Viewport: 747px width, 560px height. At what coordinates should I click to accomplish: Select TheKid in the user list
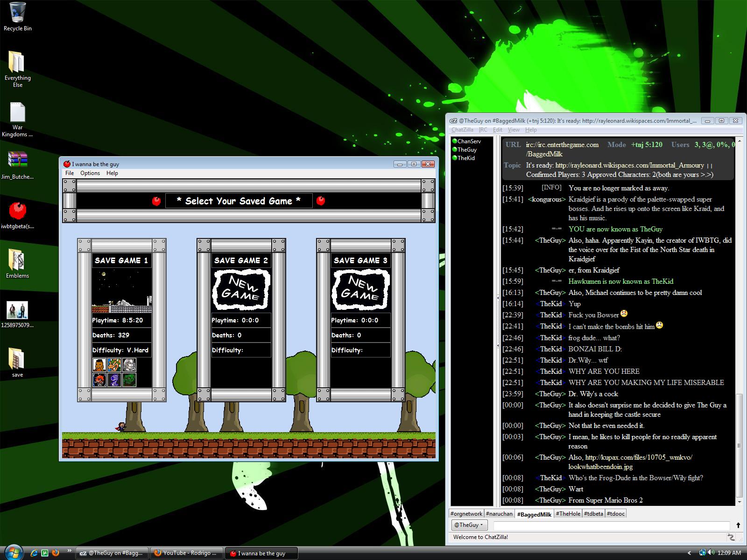click(466, 158)
